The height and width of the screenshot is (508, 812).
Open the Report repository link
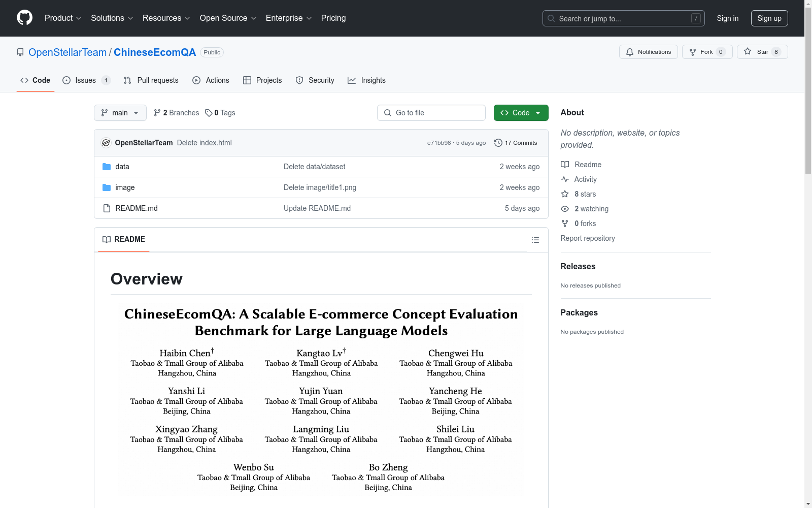[x=588, y=238]
